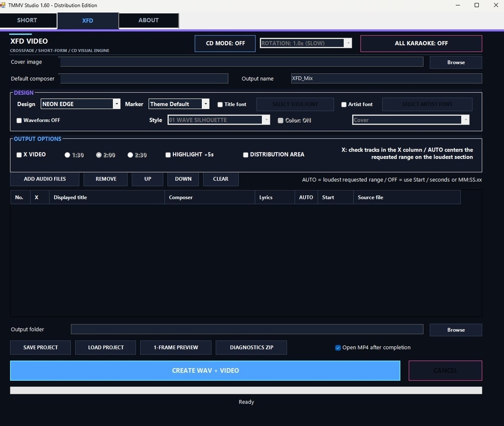Tick the HIGHLIGHT +5s checkbox
This screenshot has width=504, height=426.
click(x=168, y=155)
